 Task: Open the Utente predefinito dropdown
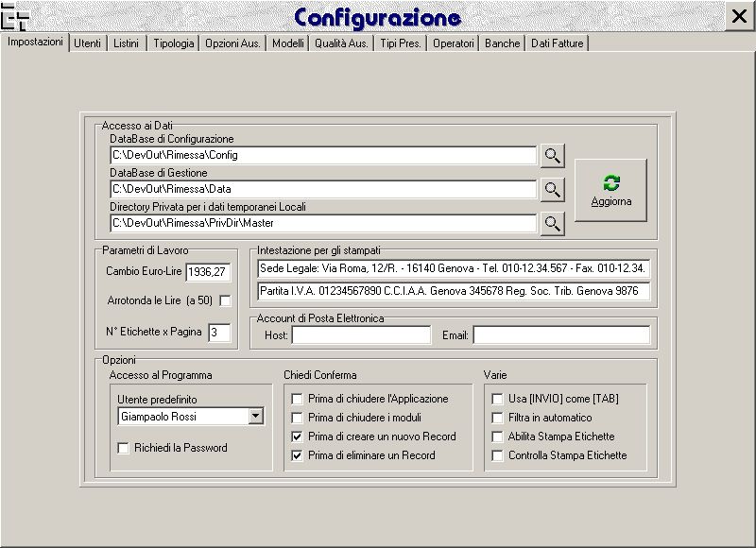[x=254, y=416]
